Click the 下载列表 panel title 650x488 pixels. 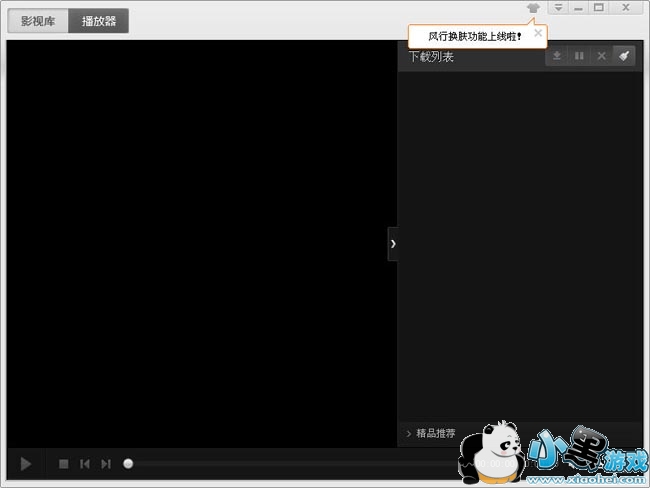click(x=431, y=56)
